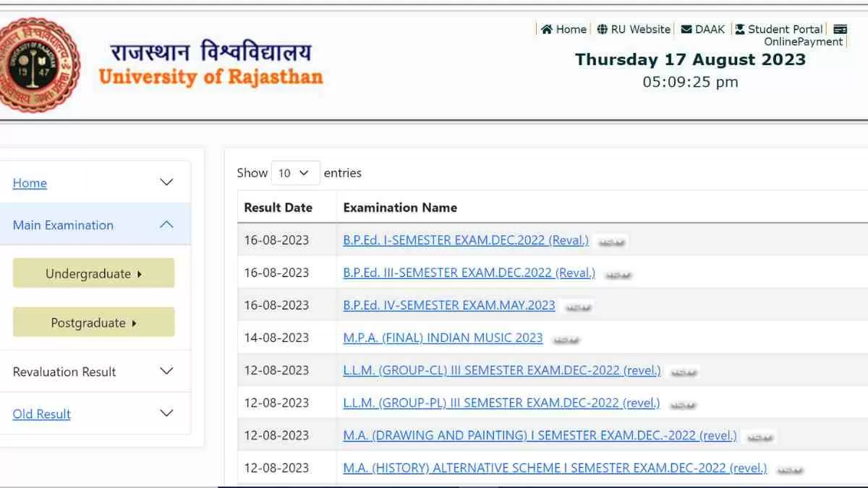This screenshot has height=488, width=868.
Task: Open the entries count dropdown showing 10
Action: [294, 173]
